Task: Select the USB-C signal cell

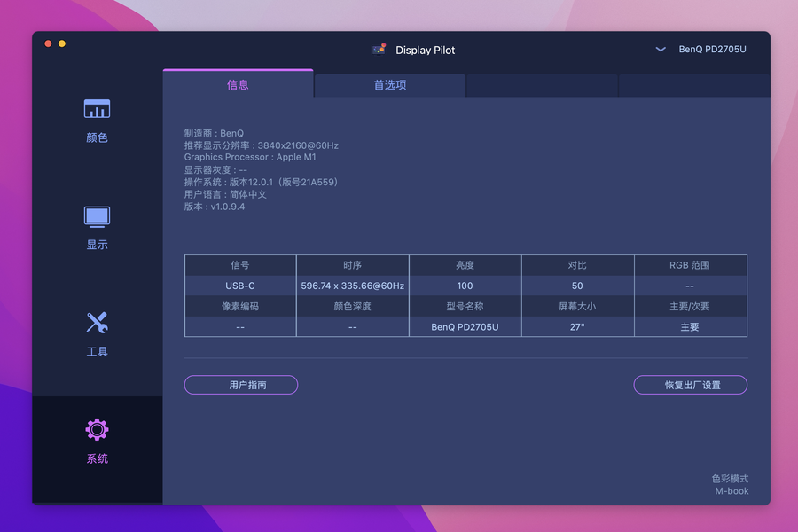Action: click(240, 286)
